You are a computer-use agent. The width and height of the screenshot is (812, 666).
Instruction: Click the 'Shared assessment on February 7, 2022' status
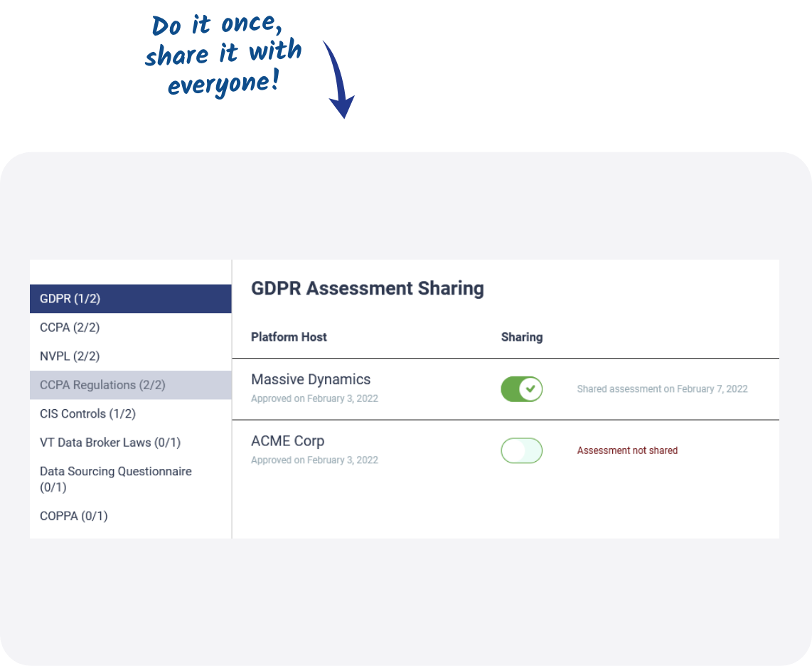[662, 389]
